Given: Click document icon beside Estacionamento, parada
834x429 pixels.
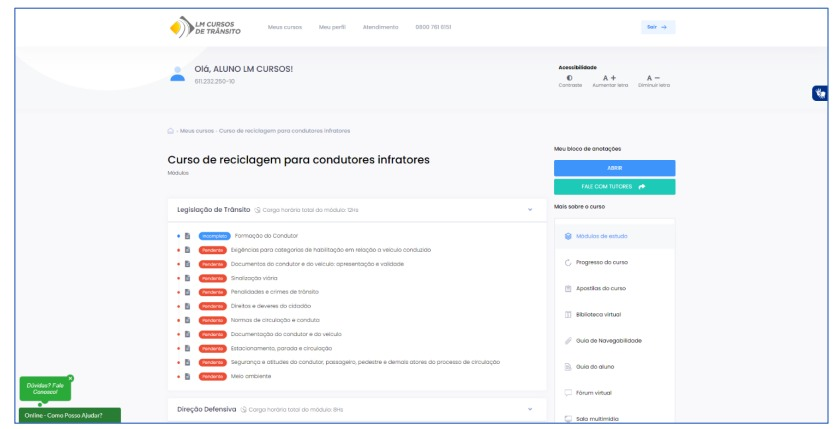Looking at the screenshot, I should coord(187,349).
